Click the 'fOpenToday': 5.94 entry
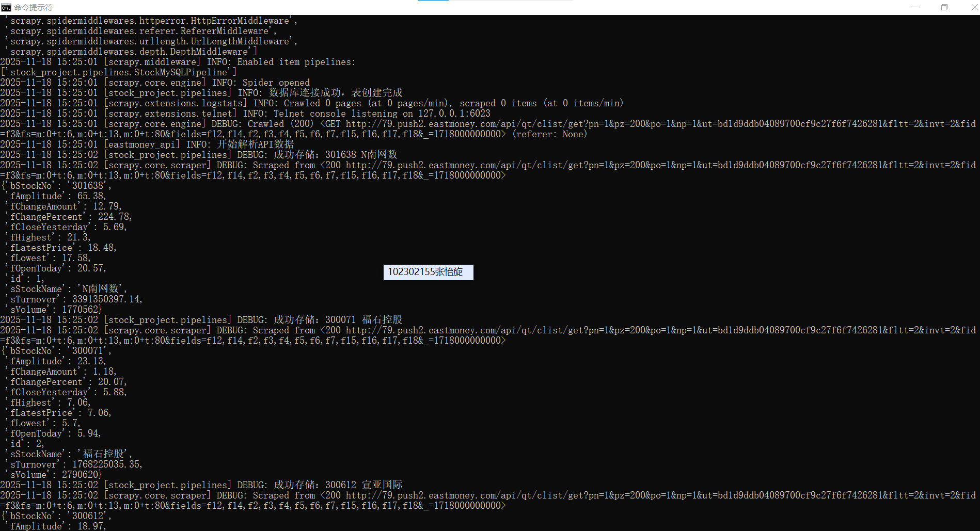This screenshot has height=531, width=980. pos(53,433)
